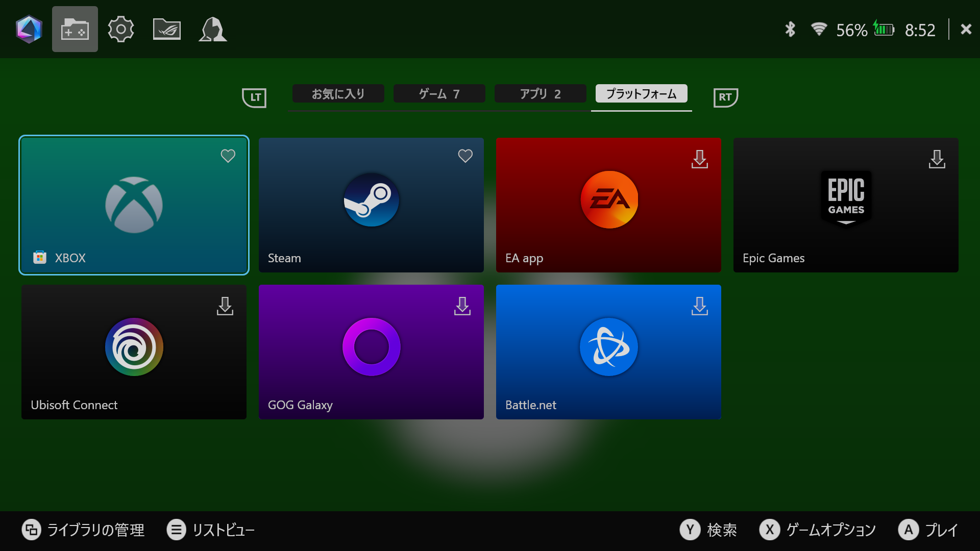980x551 pixels.
Task: Select the プラットフォーム tab
Action: click(x=641, y=94)
